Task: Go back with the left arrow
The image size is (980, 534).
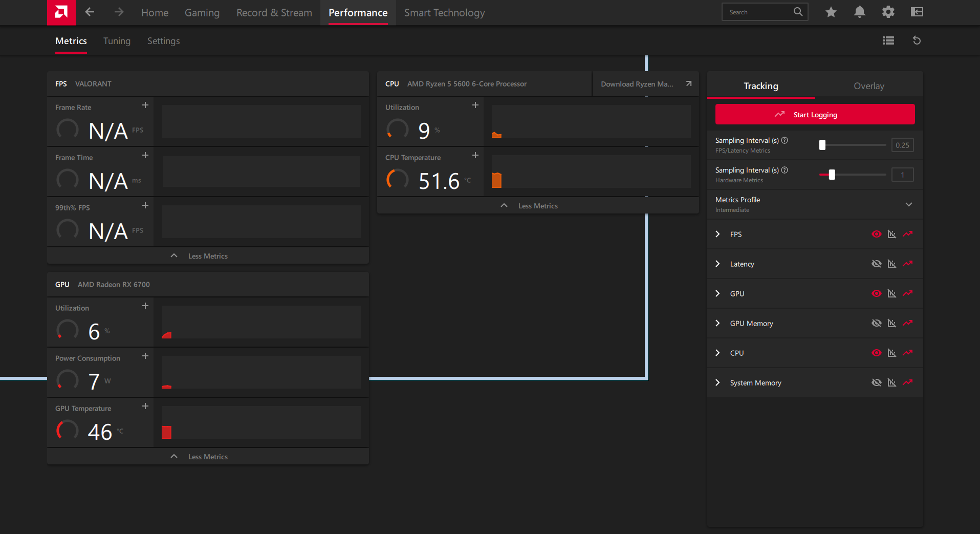Action: click(x=90, y=12)
